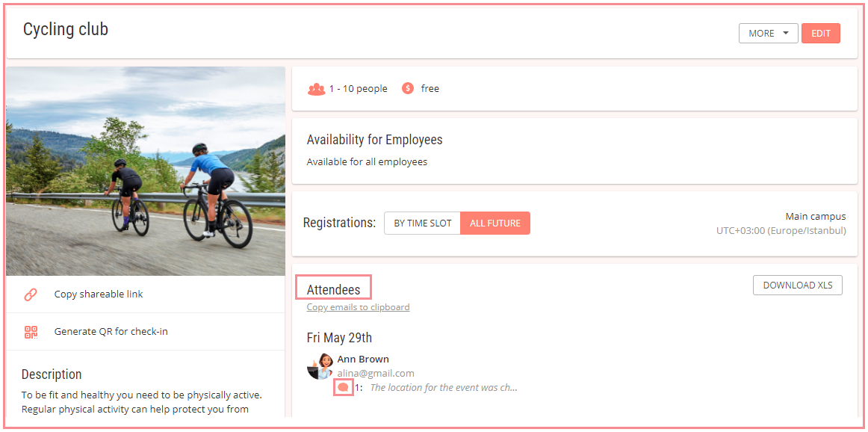The width and height of the screenshot is (868, 432).
Task: Click the chain link icon
Action: click(31, 294)
